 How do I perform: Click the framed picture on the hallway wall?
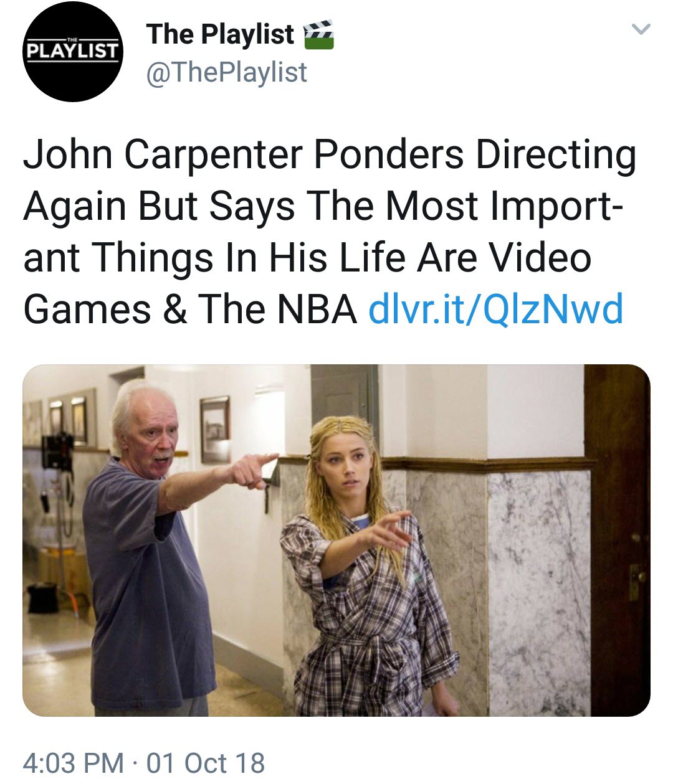pos(214,420)
